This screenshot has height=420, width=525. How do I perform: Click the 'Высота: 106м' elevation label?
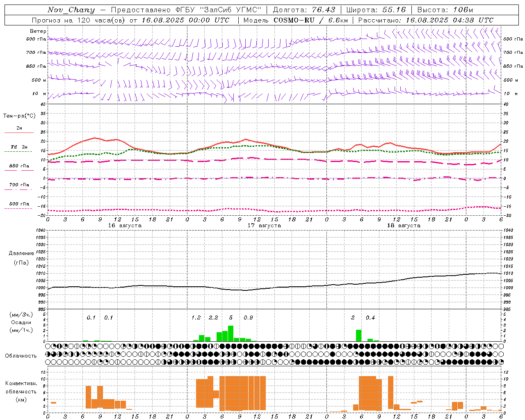point(445,10)
